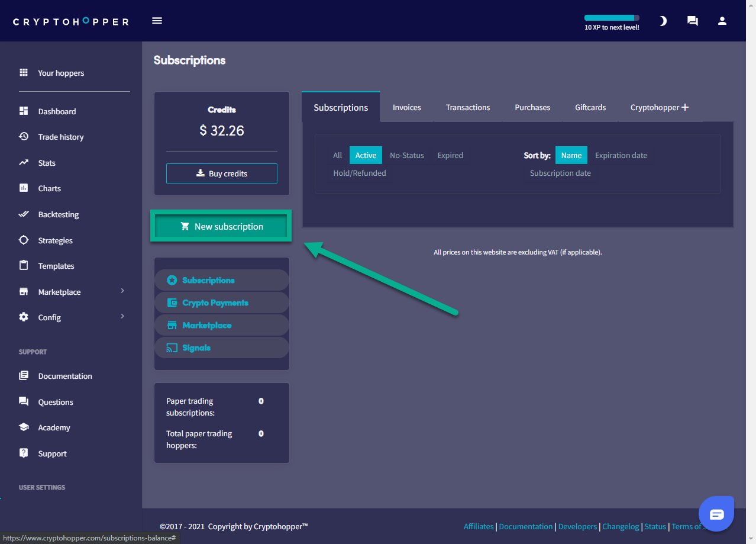
Task: Open Trade history icon in sidebar
Action: pos(24,137)
